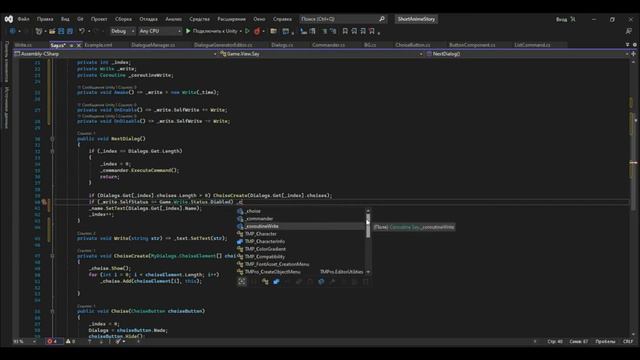Open the NextDialog() member dropdown
This screenshot has width=640, height=360.
527,54
